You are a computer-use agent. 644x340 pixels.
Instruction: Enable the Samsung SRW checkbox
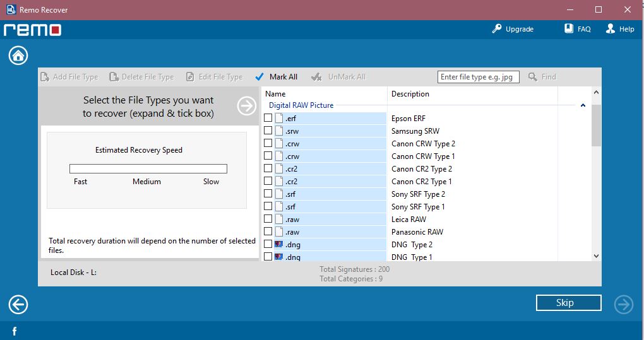tap(268, 131)
